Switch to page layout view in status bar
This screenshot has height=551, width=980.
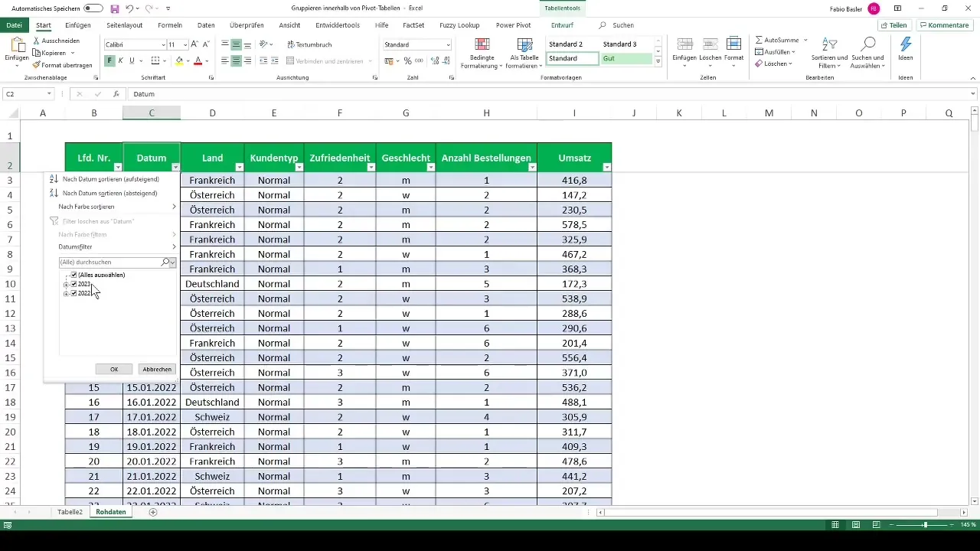[855, 525]
